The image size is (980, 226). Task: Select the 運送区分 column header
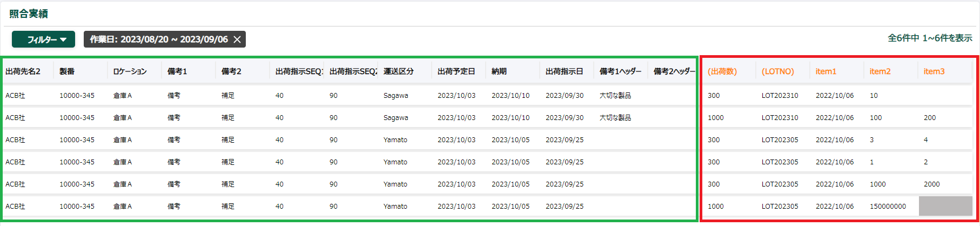point(399,71)
